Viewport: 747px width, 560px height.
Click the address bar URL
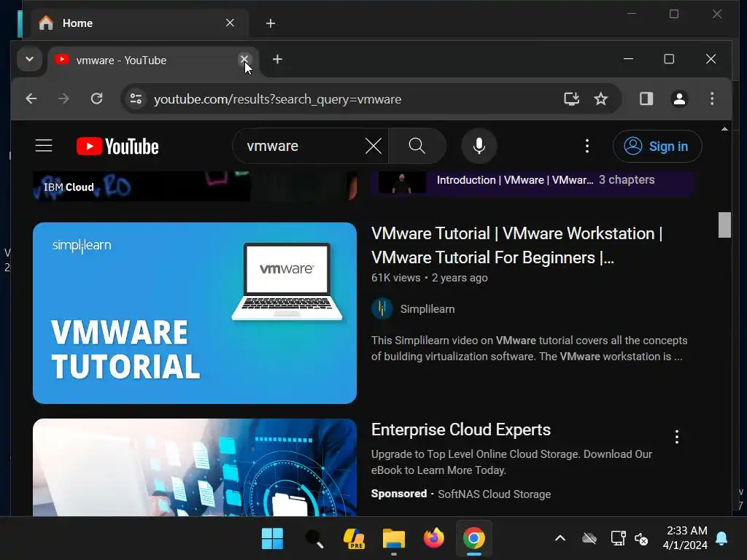pyautogui.click(x=277, y=99)
